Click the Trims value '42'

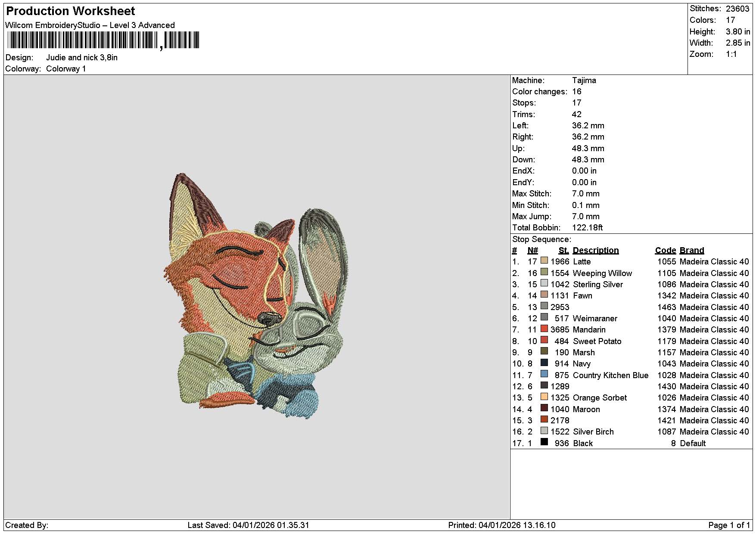pyautogui.click(x=577, y=114)
